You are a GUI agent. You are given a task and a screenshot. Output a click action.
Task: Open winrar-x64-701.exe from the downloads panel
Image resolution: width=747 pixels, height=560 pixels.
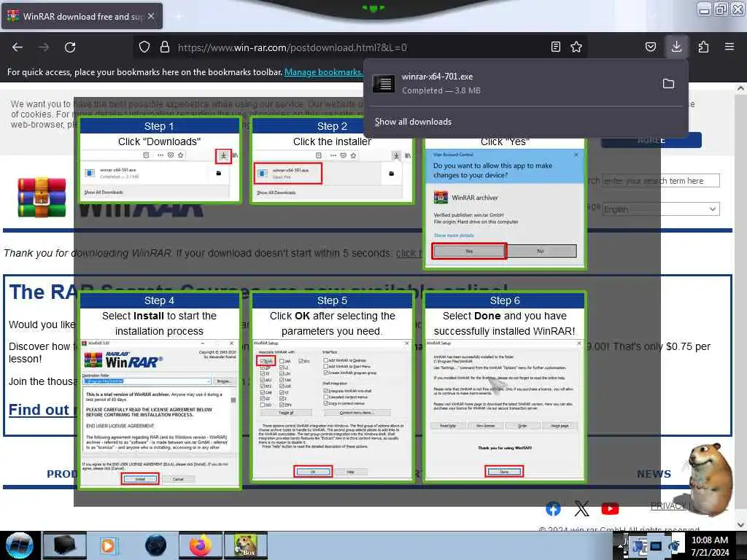tap(512, 84)
